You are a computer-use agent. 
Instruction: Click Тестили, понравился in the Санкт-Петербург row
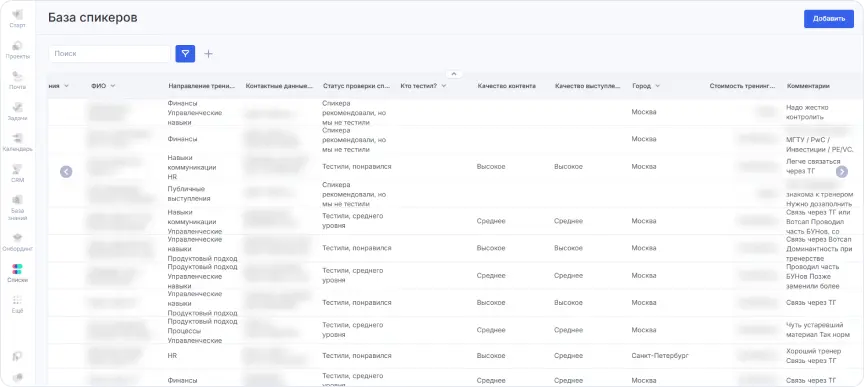coord(357,356)
